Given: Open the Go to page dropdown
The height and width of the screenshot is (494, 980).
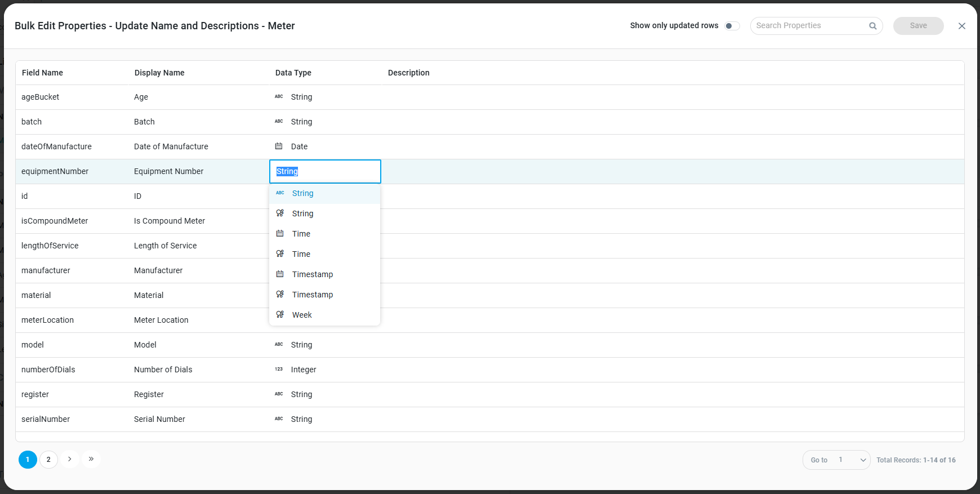Looking at the screenshot, I should pos(852,460).
